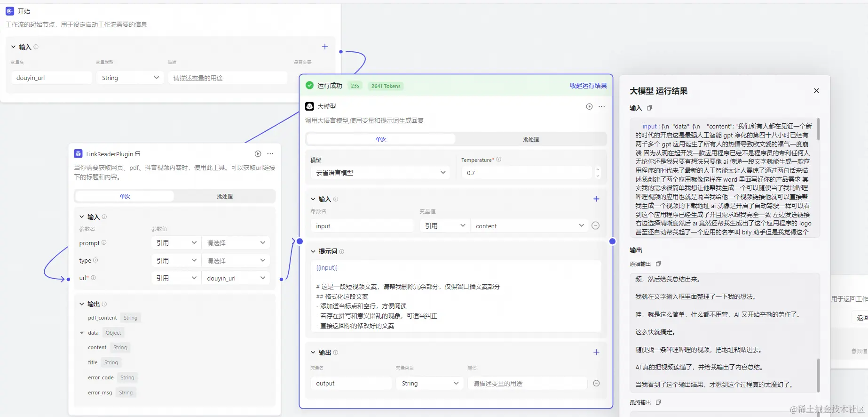Run the LinkReaderPlugin node with play icon
868x417 pixels.
click(258, 154)
